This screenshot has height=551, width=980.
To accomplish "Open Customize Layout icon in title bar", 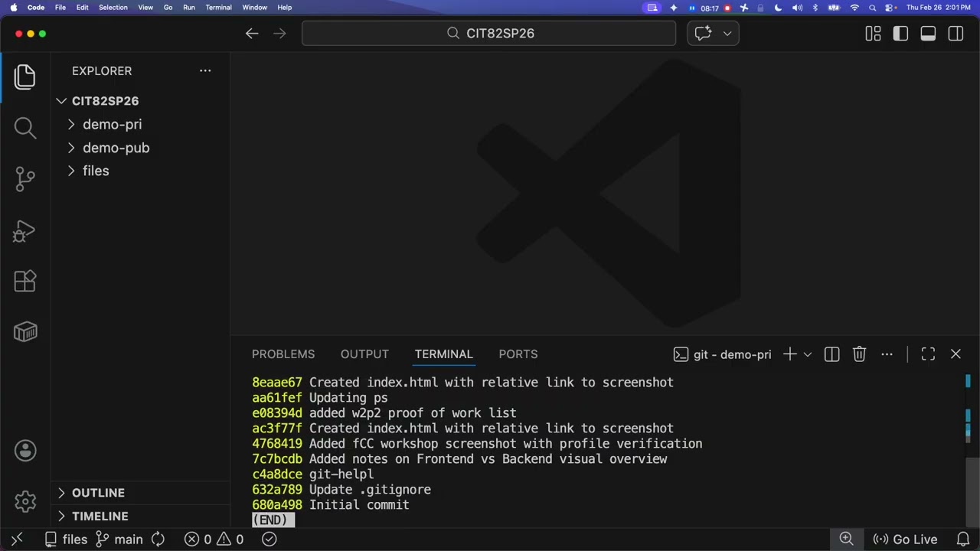I will (873, 34).
